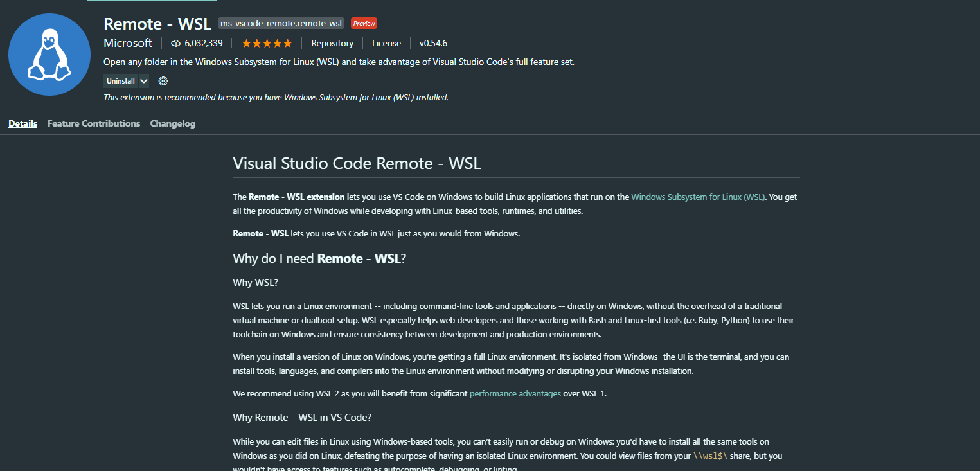Screen dimensions: 980x471
Task: Expand the Uninstall dropdown arrow
Action: [x=144, y=81]
